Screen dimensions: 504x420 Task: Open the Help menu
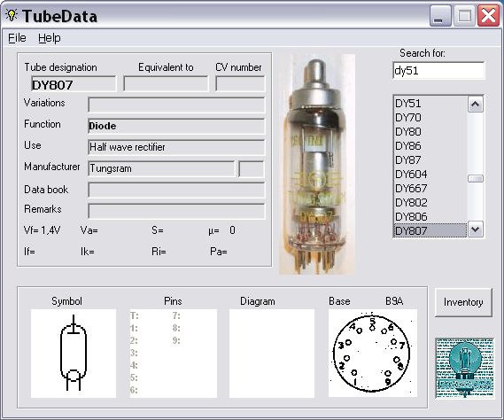point(50,38)
